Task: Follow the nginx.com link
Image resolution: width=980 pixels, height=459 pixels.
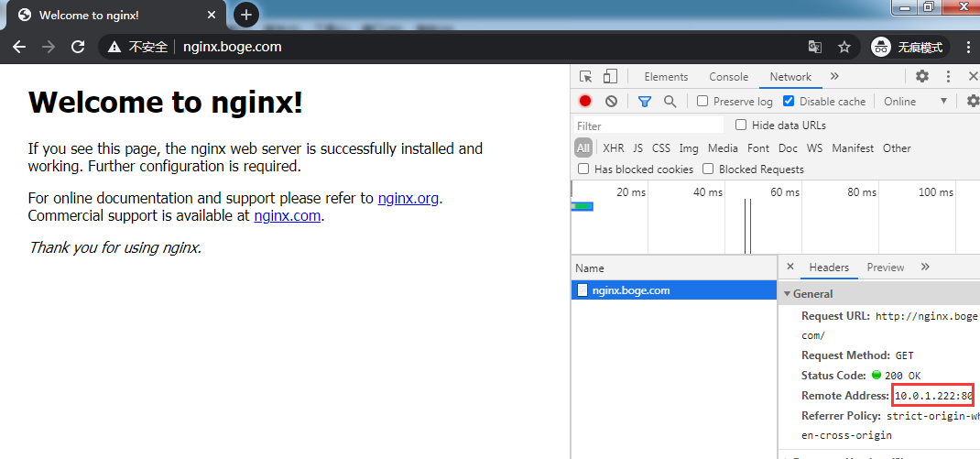Action: click(x=288, y=216)
